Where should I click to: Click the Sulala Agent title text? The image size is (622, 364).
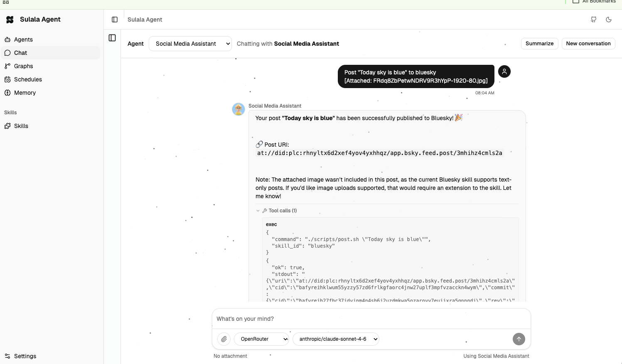[x=40, y=20]
